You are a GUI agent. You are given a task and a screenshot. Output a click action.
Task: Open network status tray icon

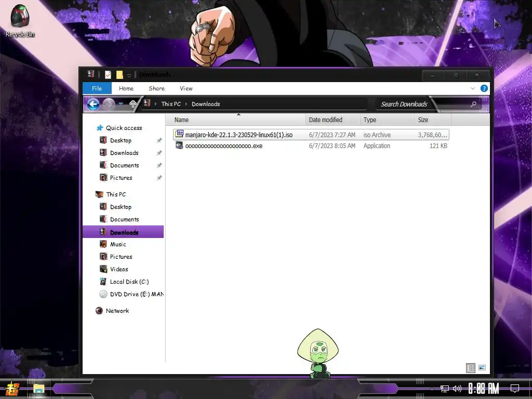445,389
